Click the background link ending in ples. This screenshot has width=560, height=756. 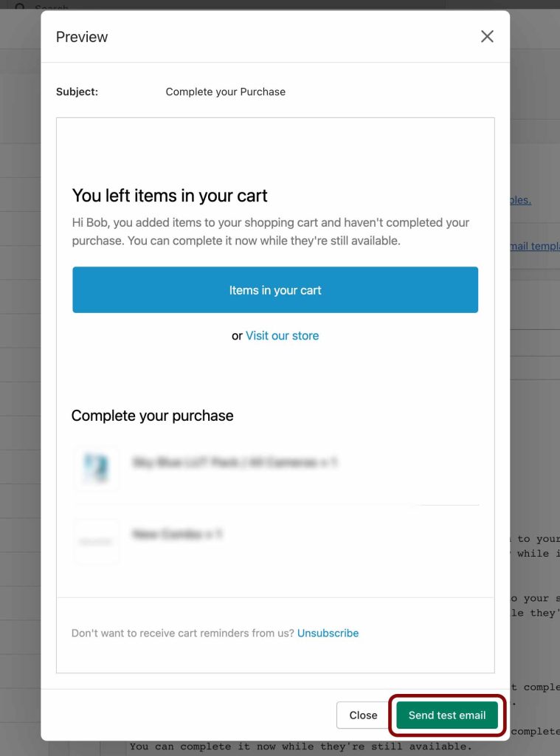tap(520, 199)
